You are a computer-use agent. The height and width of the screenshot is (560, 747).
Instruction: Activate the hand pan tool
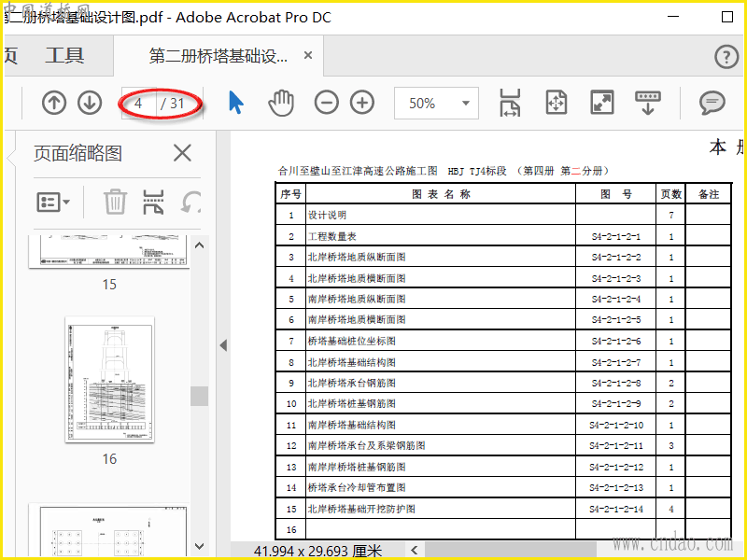[x=281, y=103]
